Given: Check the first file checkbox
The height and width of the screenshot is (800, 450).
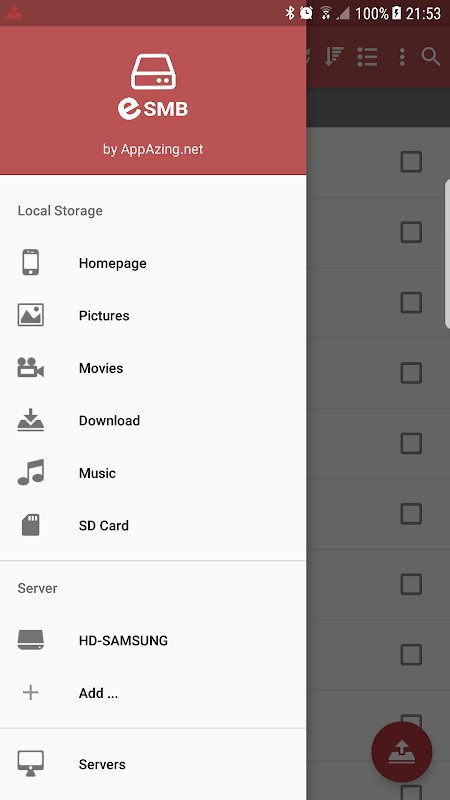Looking at the screenshot, I should [411, 162].
